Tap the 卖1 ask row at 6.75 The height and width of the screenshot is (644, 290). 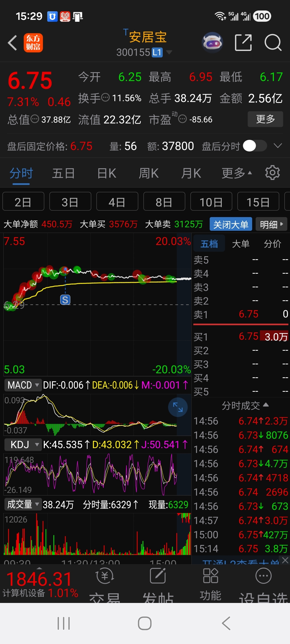click(x=241, y=314)
